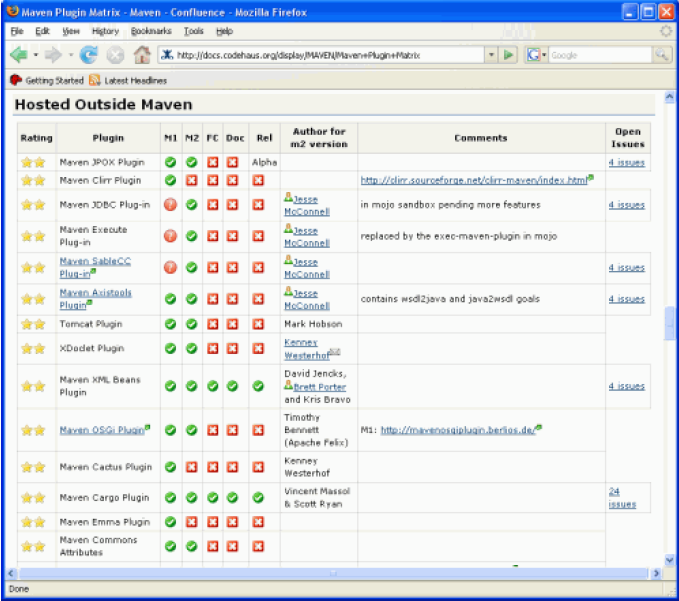Viewport: 679px width, 601px height.
Task: Follow the mavenosgiplugin.berlios.de link
Action: [458, 430]
